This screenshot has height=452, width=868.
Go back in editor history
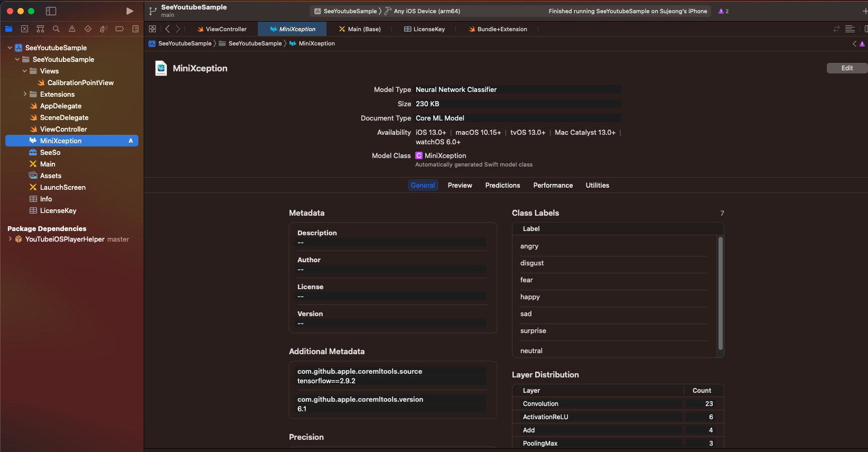click(x=167, y=29)
